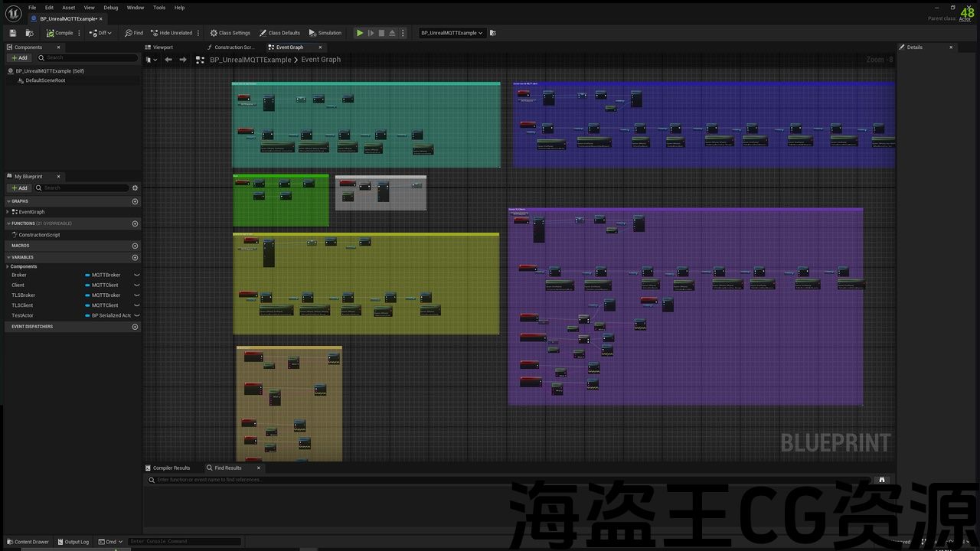Image resolution: width=980 pixels, height=551 pixels.
Task: Open My Blueprint view options gear
Action: click(135, 187)
